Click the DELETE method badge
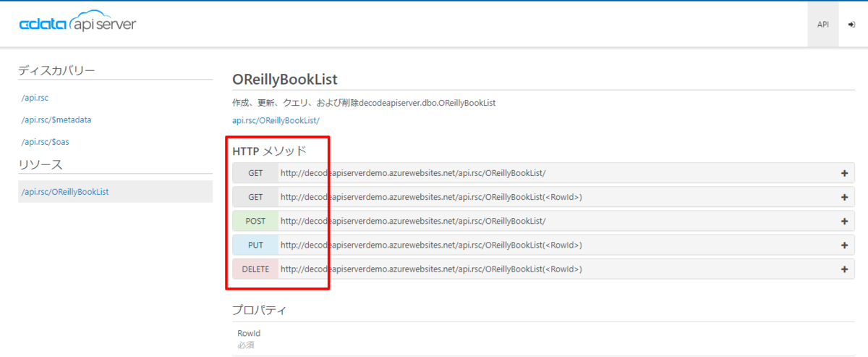The width and height of the screenshot is (868, 357). [255, 269]
